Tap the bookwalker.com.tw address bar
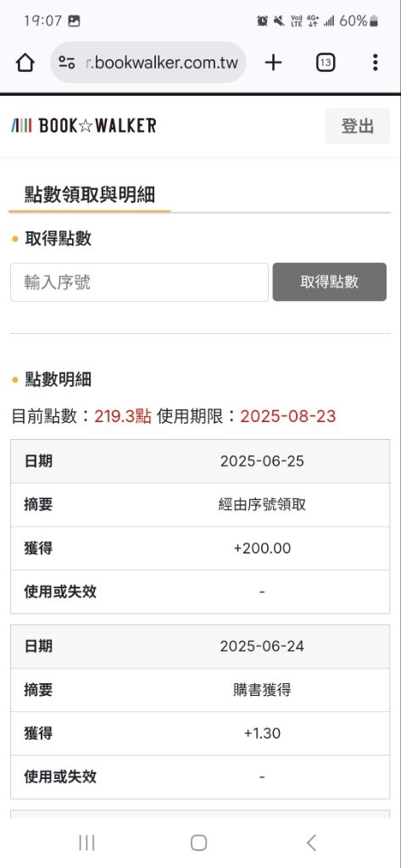Viewport: 401px width, 868px height. tap(148, 63)
